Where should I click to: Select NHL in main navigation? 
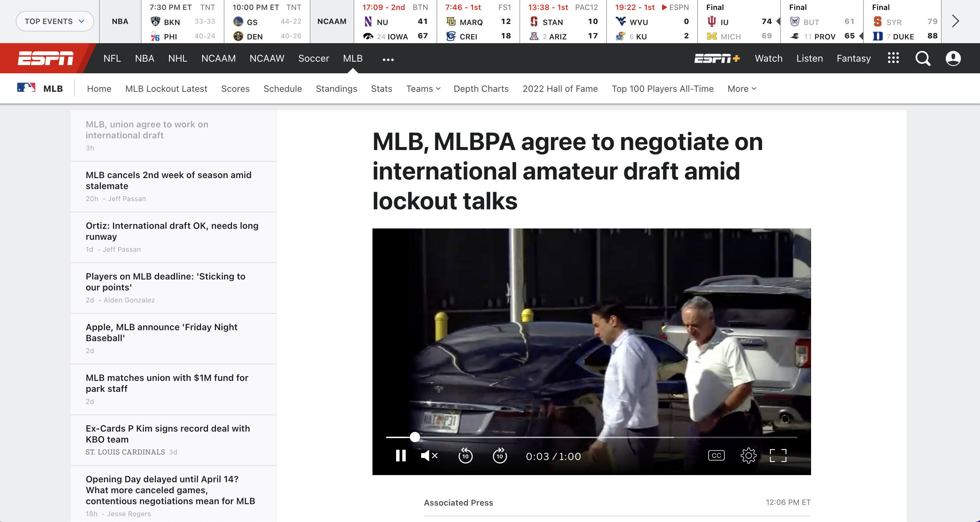[x=177, y=58]
